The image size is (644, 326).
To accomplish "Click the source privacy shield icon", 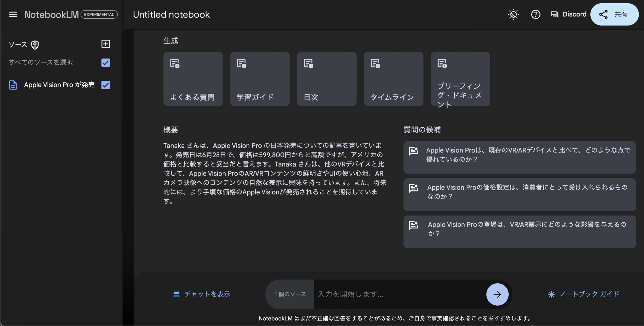I will [x=35, y=45].
